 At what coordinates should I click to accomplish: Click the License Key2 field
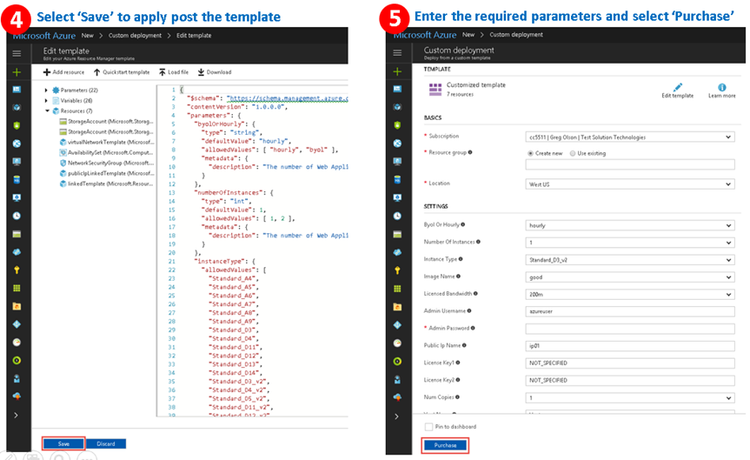630,380
